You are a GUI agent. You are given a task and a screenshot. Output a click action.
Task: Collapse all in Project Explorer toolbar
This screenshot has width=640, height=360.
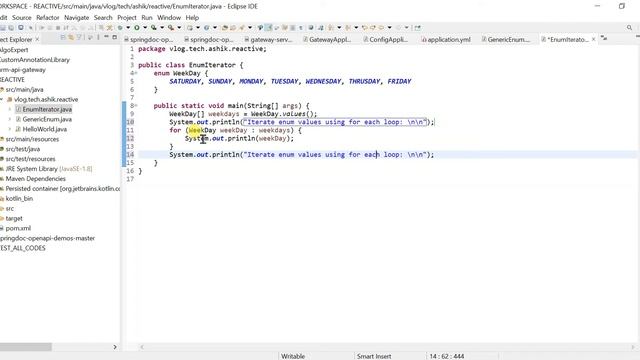pos(63,38)
